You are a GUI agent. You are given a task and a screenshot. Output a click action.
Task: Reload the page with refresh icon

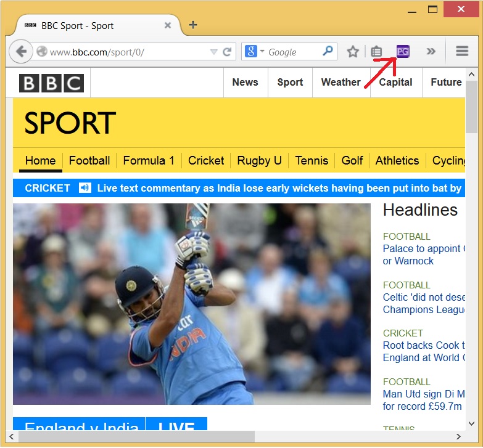point(227,52)
